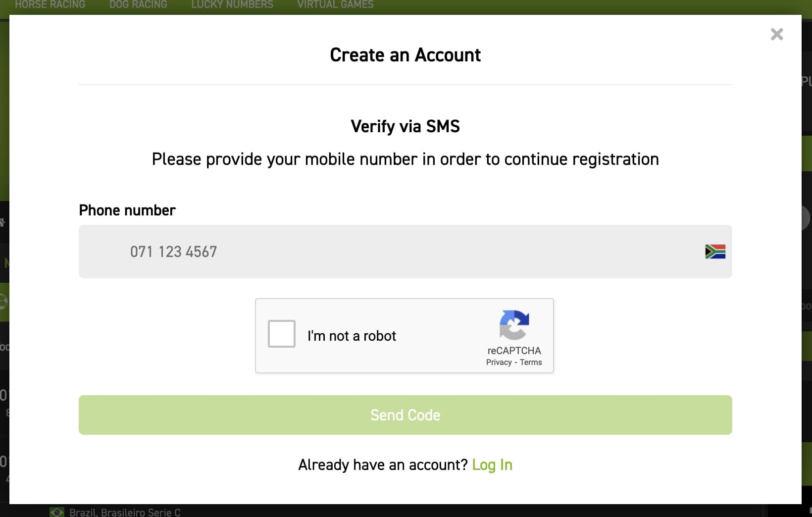Open the country flag selector on phone field

coord(714,252)
